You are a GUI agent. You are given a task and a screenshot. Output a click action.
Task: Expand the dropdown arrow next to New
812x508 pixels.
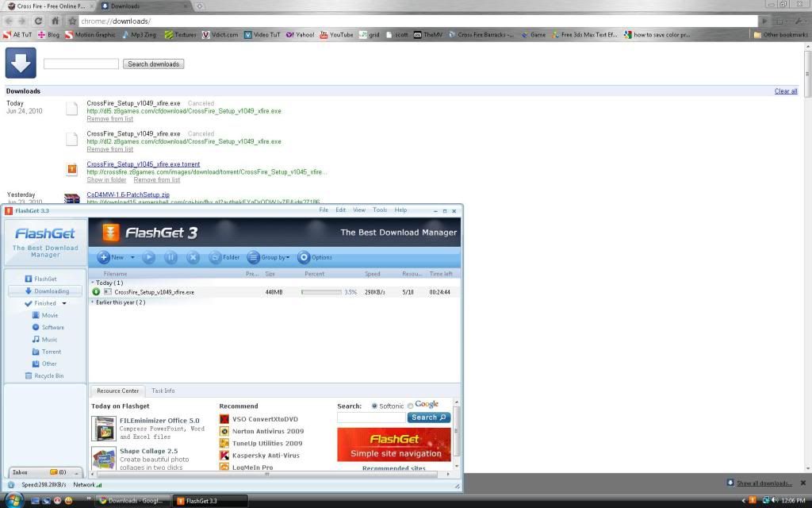pyautogui.click(x=132, y=257)
